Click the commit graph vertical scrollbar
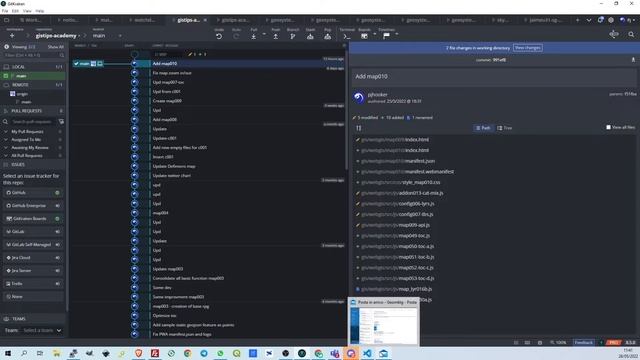Viewport: 640px width, 360px height. (x=347, y=110)
